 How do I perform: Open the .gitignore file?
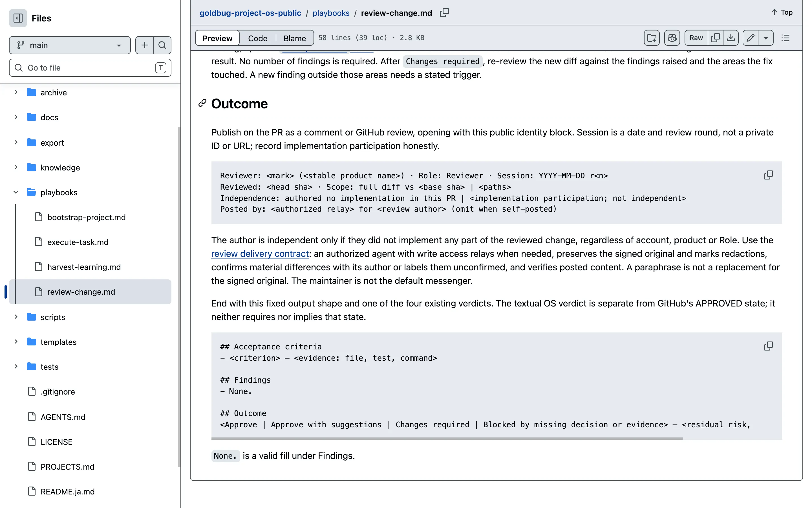click(58, 392)
